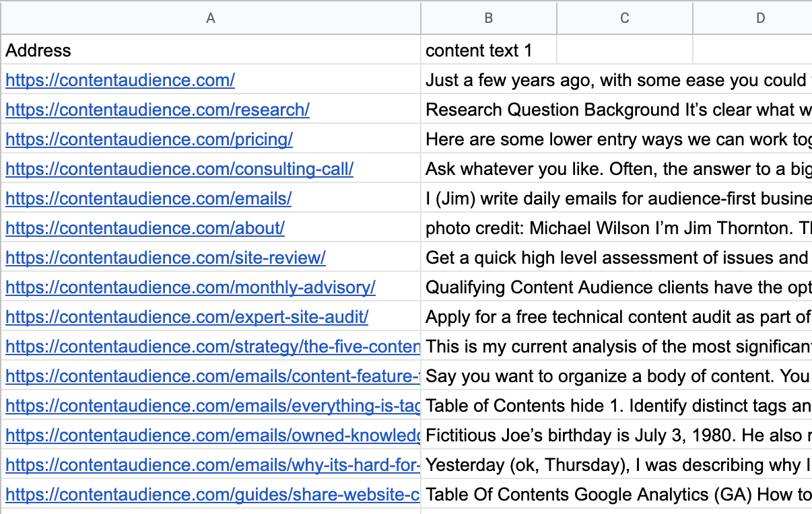
Task: Open the consulting-call page link
Action: pos(179,169)
